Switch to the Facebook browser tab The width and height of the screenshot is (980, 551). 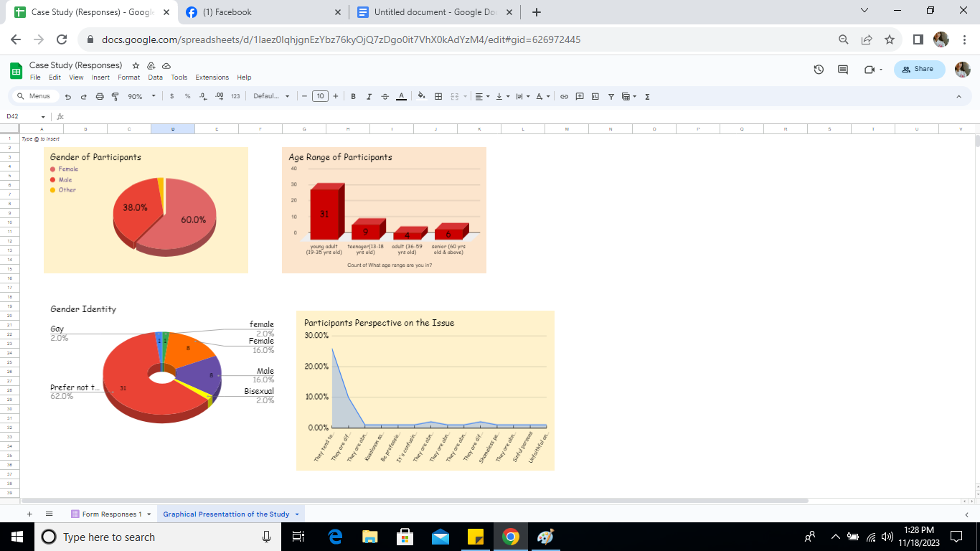(263, 12)
